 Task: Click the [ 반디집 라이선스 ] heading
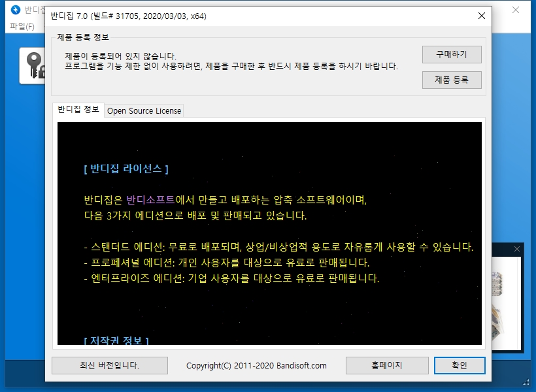pyautogui.click(x=126, y=169)
